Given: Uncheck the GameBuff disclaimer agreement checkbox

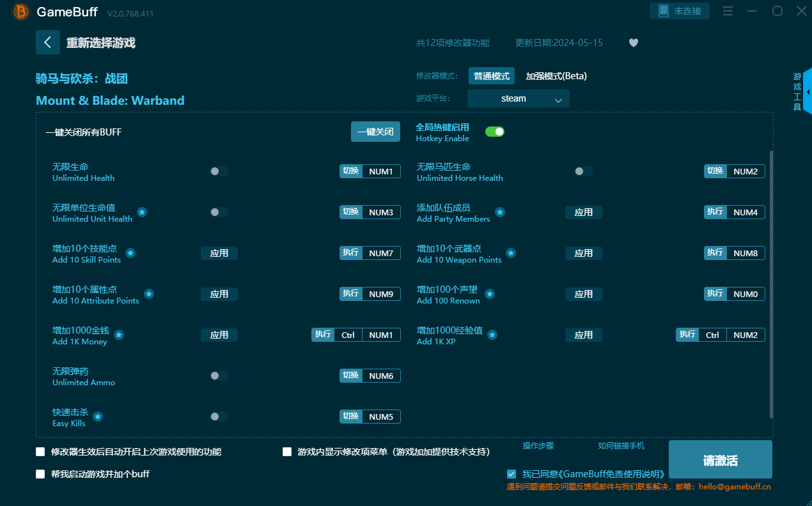Looking at the screenshot, I should click(x=511, y=474).
